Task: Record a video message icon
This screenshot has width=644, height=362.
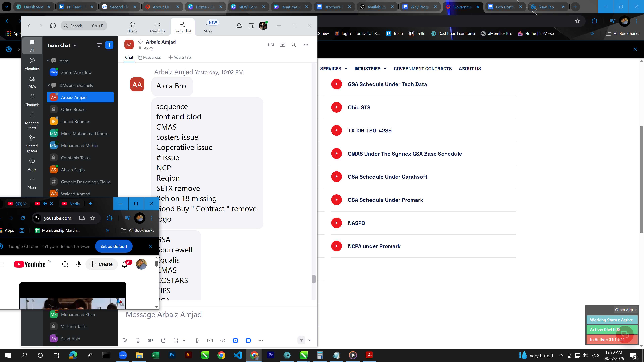Action: tap(210, 340)
